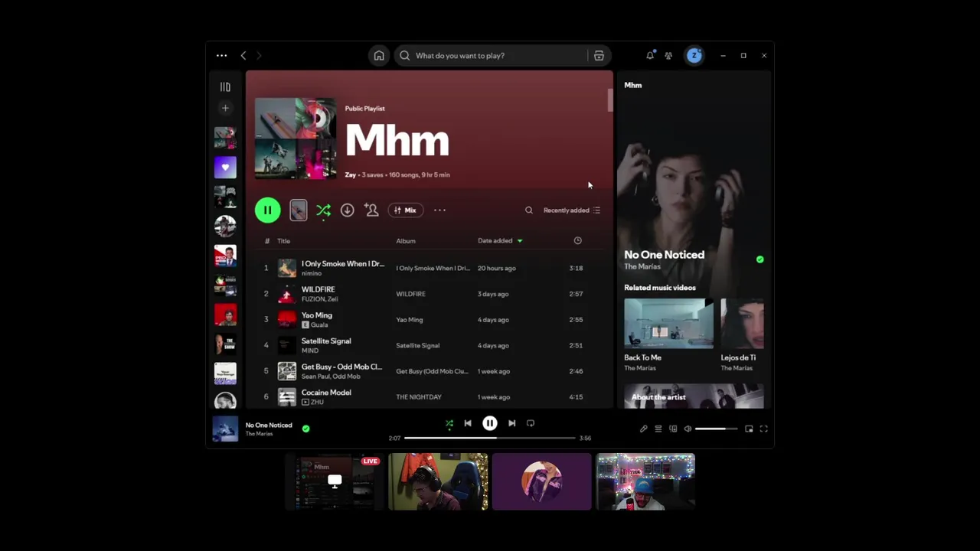Image resolution: width=980 pixels, height=551 pixels.
Task: Select the purple avatar participant tile
Action: 542,481
